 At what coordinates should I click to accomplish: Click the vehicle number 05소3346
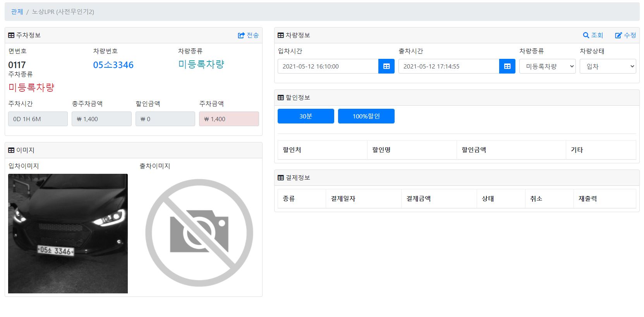coord(113,65)
